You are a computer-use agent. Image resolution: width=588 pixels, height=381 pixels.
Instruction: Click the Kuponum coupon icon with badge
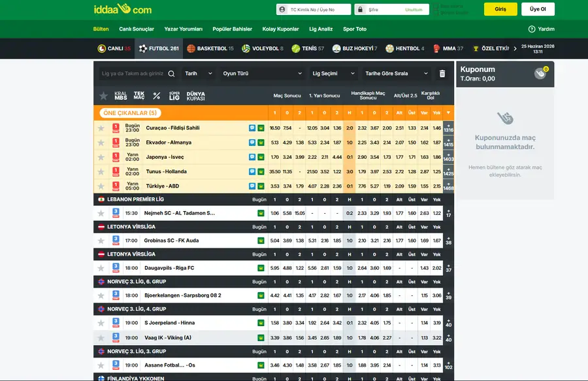click(x=541, y=73)
